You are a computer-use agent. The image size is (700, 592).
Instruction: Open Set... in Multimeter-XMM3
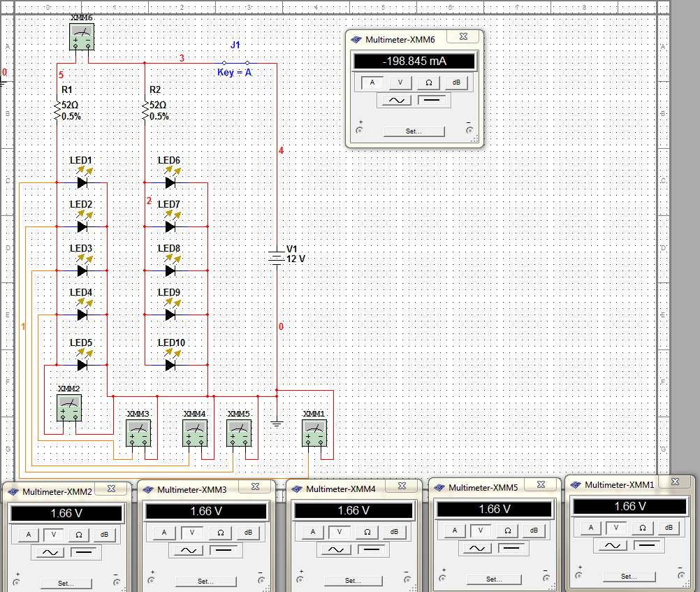point(206,582)
